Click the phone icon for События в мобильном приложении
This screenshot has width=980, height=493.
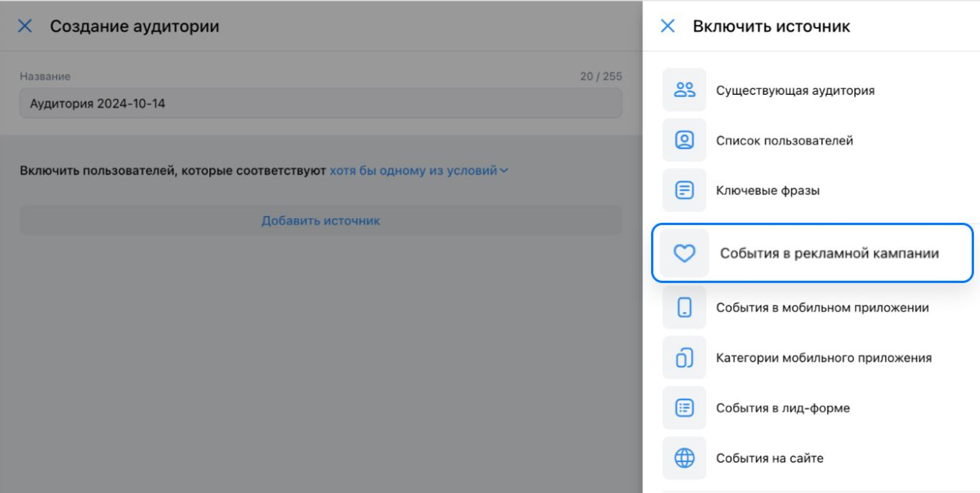[685, 307]
